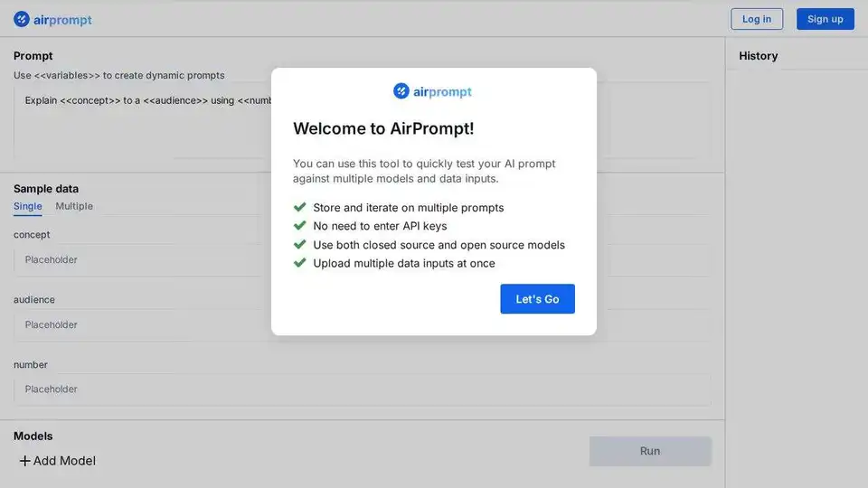The height and width of the screenshot is (488, 868).
Task: Click the Models heading
Action: tap(33, 436)
